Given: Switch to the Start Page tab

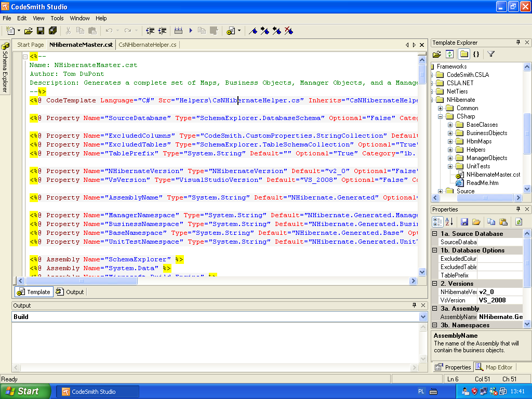Looking at the screenshot, I should coord(31,45).
